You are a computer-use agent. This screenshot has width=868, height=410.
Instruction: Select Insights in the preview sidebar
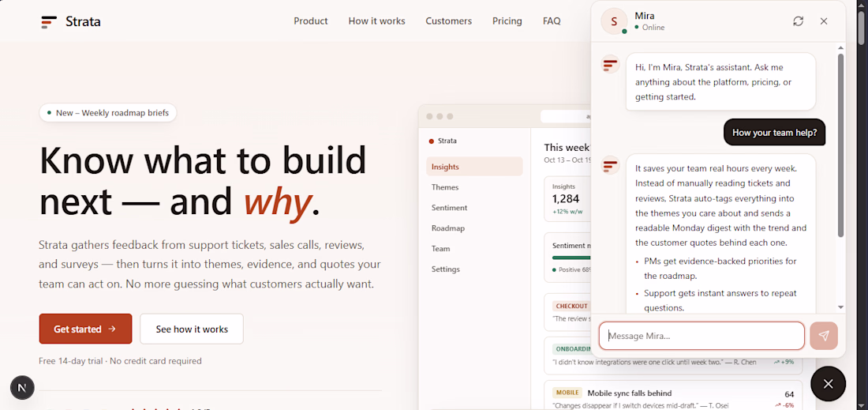coord(474,166)
